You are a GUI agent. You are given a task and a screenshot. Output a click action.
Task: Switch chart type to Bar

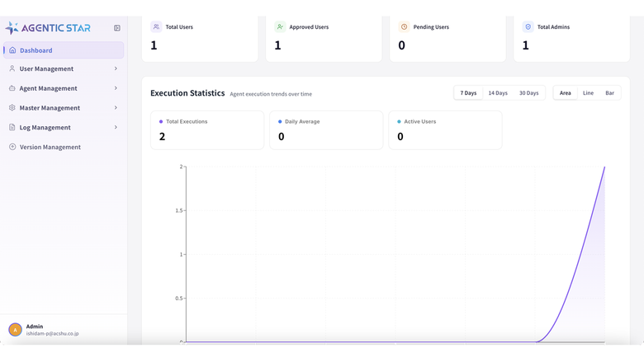pos(609,93)
